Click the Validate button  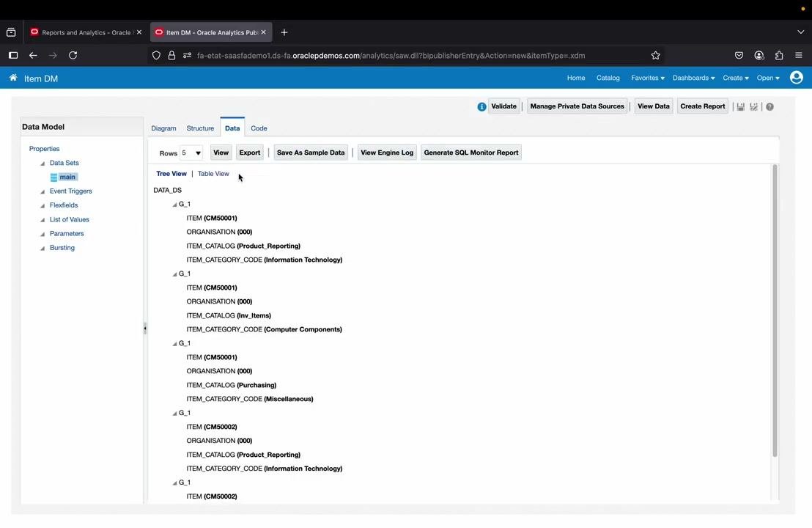(x=504, y=106)
